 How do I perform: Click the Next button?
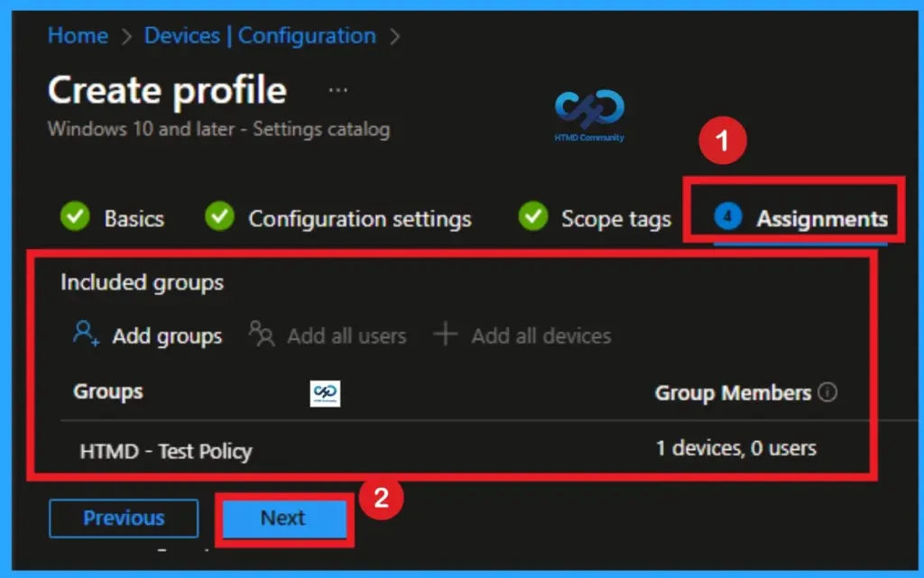(x=283, y=518)
